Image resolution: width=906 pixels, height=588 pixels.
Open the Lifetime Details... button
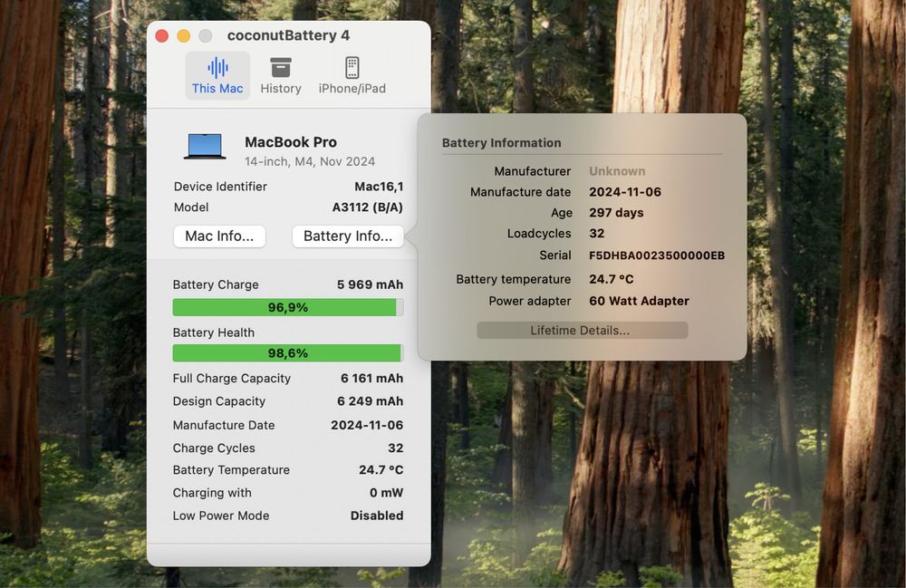(582, 331)
